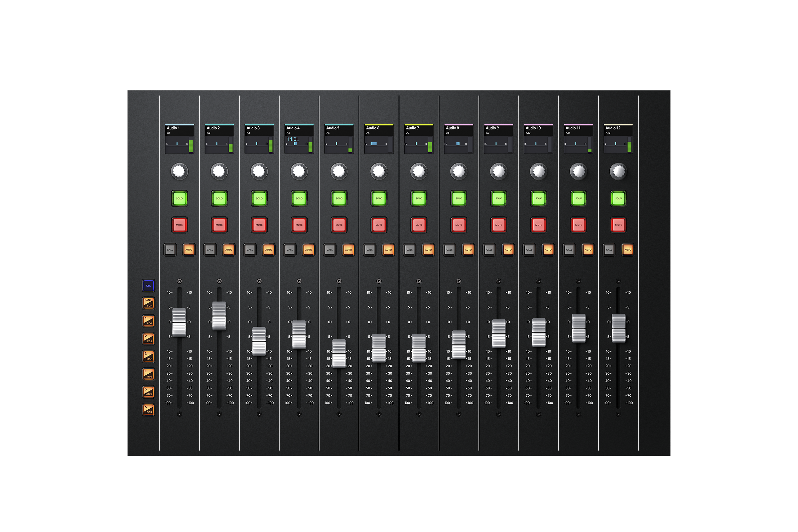The image size is (798, 532).
Task: Click the Audio 7 channel display
Action: (x=419, y=139)
